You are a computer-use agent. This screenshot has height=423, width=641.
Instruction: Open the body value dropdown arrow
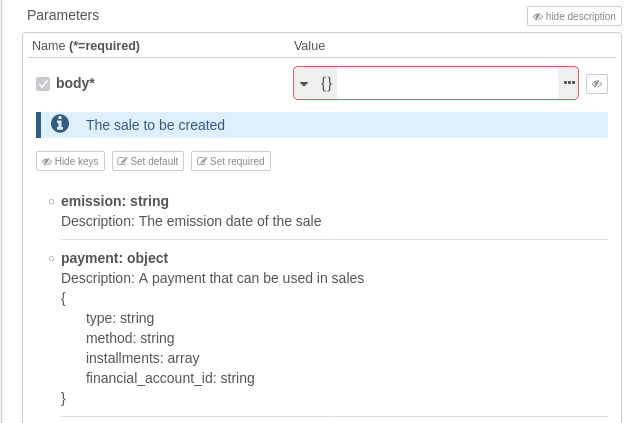304,84
